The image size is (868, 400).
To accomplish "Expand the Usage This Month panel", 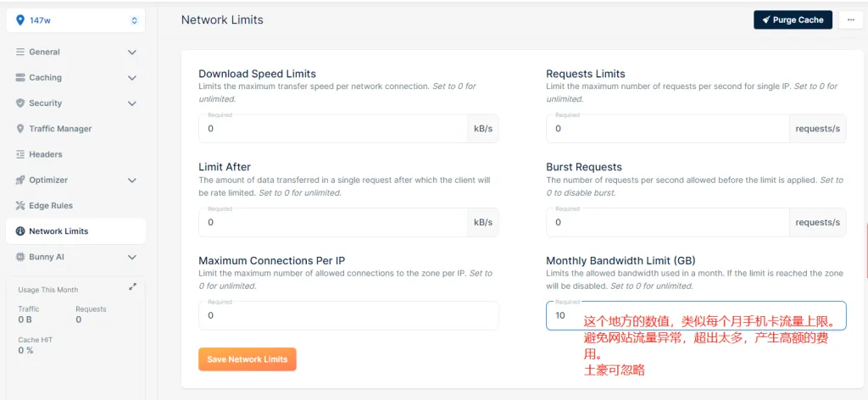I will [132, 287].
